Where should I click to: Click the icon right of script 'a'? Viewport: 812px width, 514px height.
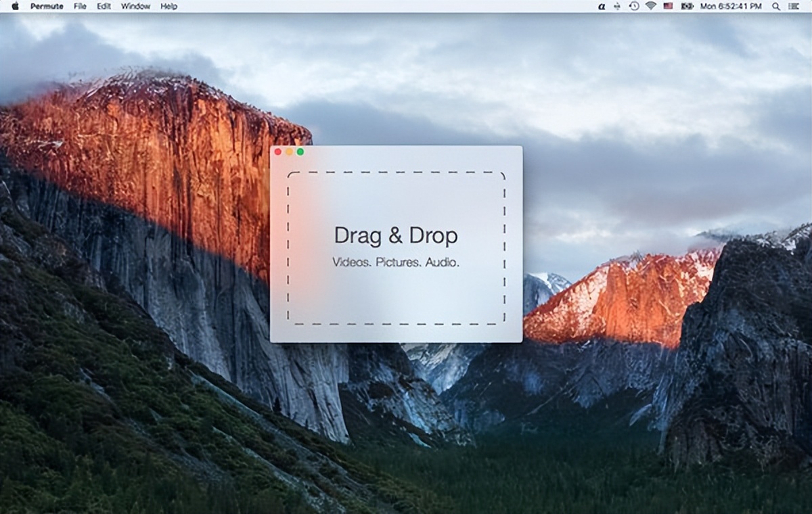point(617,6)
